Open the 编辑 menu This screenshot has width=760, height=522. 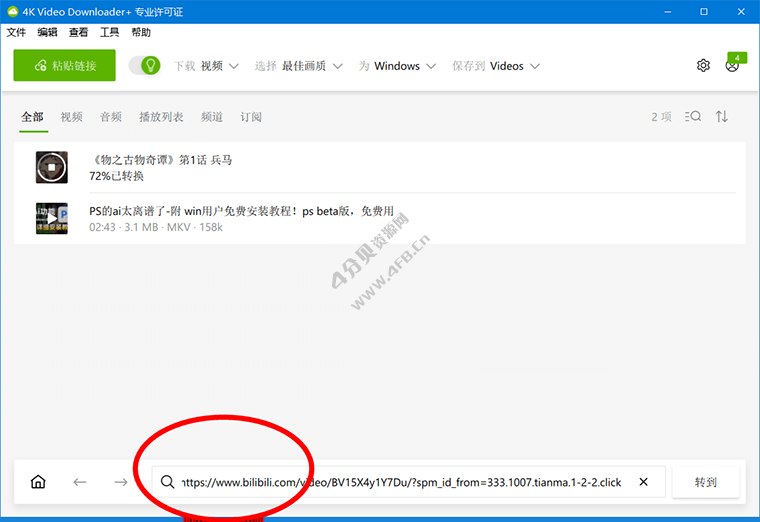47,32
